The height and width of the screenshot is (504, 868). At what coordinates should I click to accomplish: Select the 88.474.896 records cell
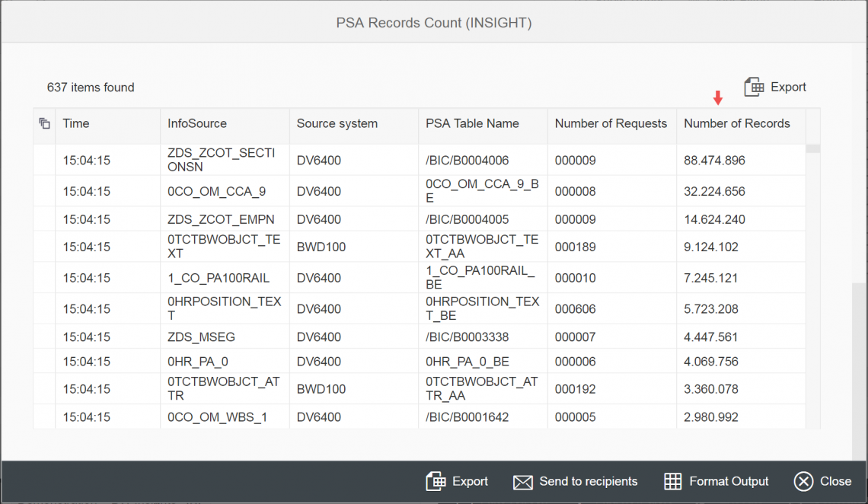coord(714,161)
